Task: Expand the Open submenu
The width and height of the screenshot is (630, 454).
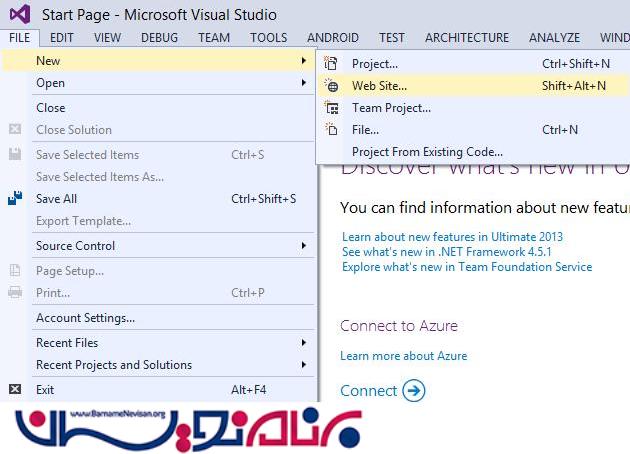Action: pyautogui.click(x=50, y=83)
